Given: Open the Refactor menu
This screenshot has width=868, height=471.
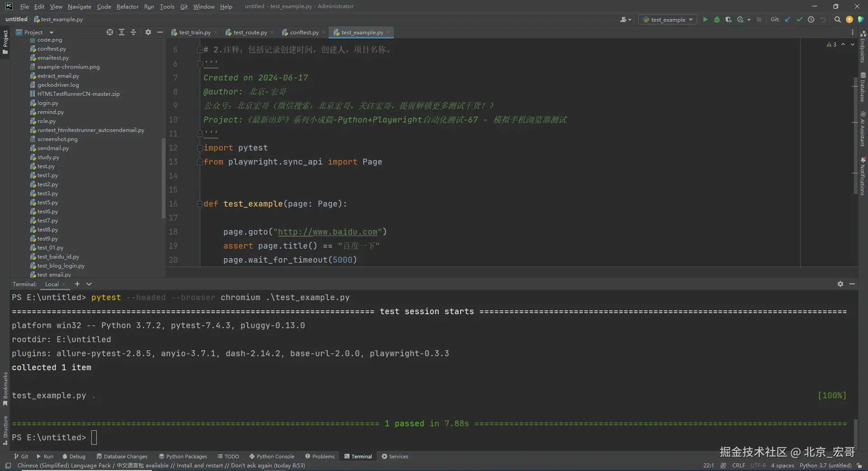Looking at the screenshot, I should point(127,6).
